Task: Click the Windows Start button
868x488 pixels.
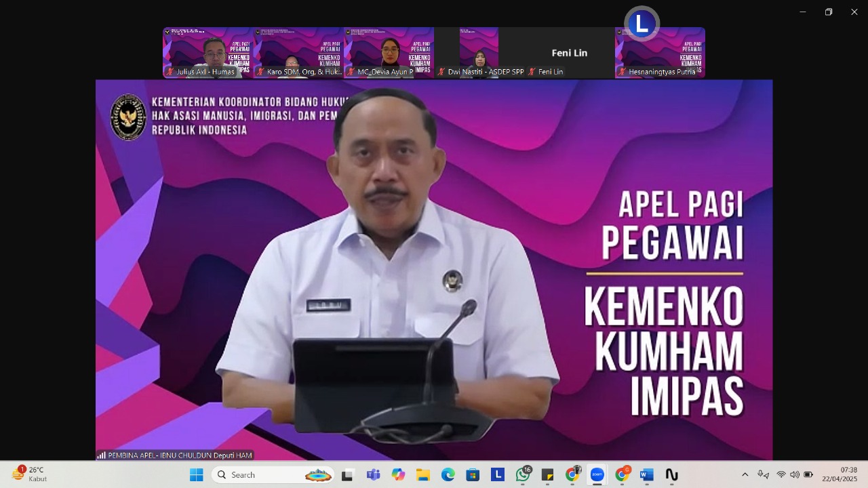Action: tap(197, 474)
